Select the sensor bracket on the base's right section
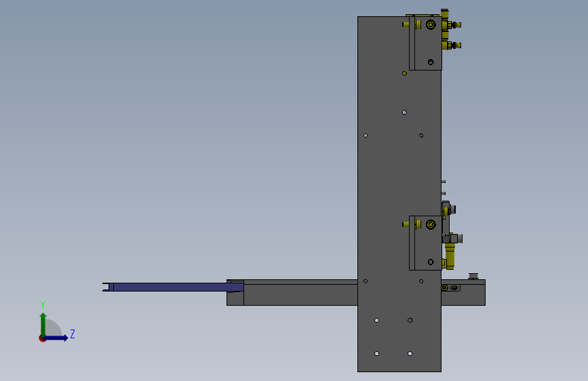Image resolution: width=588 pixels, height=381 pixels. click(x=450, y=288)
